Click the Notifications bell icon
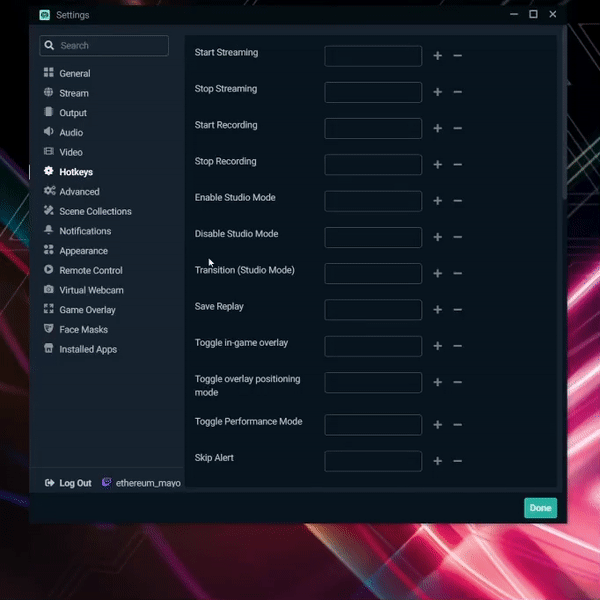Screen dimensions: 600x600 point(49,230)
